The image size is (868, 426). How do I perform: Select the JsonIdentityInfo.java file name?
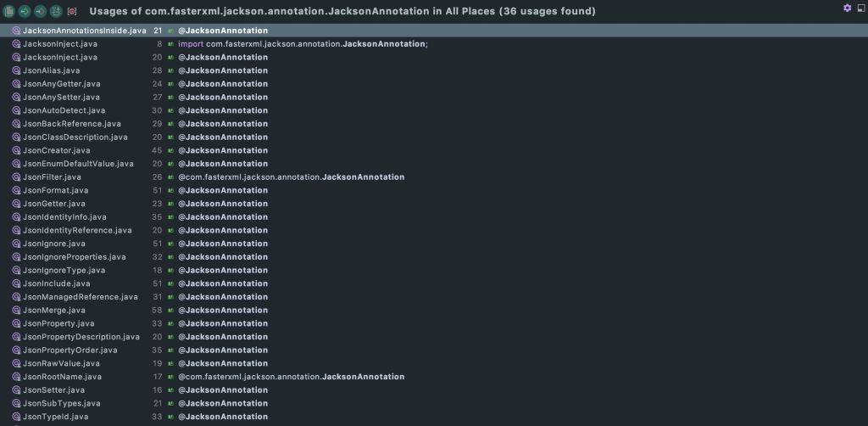[64, 216]
